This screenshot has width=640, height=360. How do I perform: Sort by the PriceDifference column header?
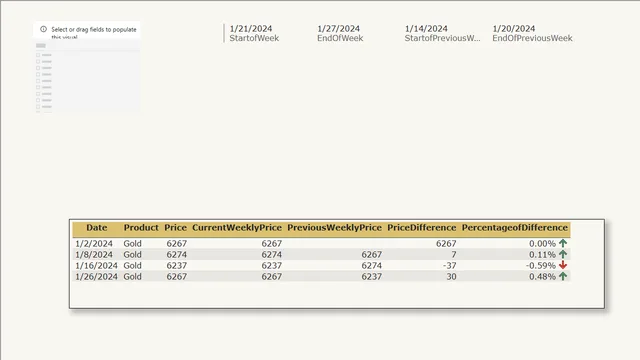coord(422,228)
